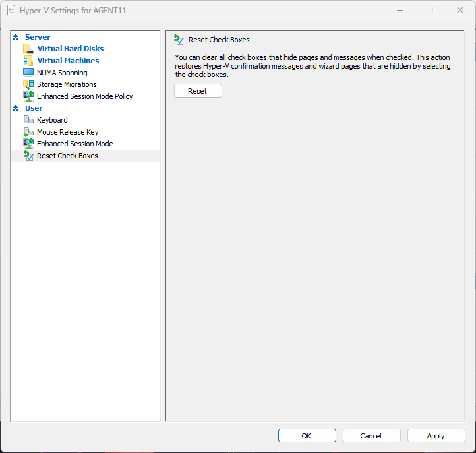Open the Keyboard settings page
The image size is (476, 453).
[x=52, y=120]
